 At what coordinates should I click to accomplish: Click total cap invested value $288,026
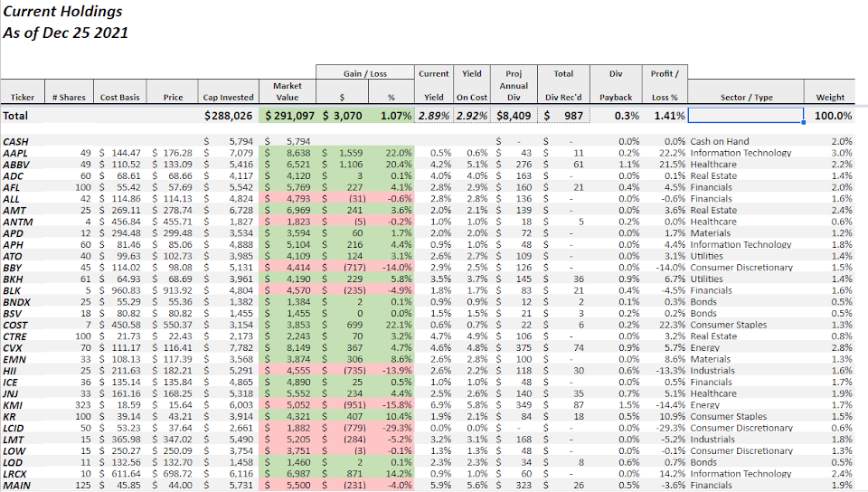(x=228, y=116)
